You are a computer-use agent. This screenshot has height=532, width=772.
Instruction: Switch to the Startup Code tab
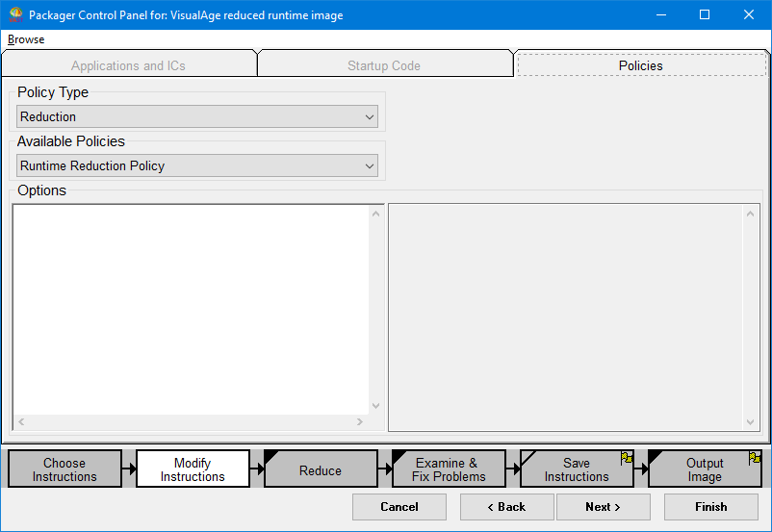click(x=384, y=65)
